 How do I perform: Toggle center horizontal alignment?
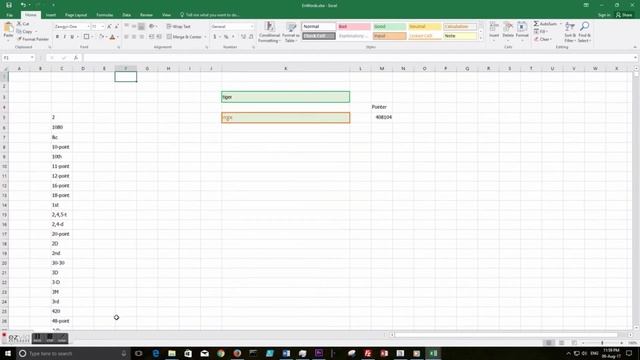click(134, 37)
